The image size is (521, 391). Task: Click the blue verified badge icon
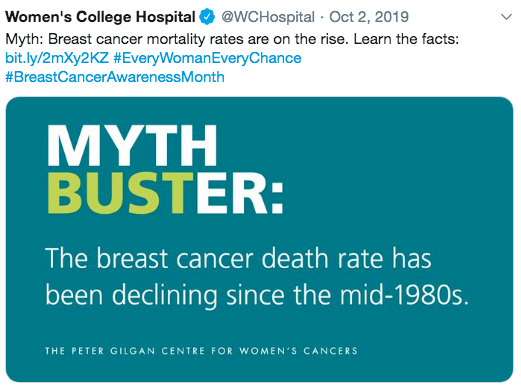pyautogui.click(x=207, y=17)
